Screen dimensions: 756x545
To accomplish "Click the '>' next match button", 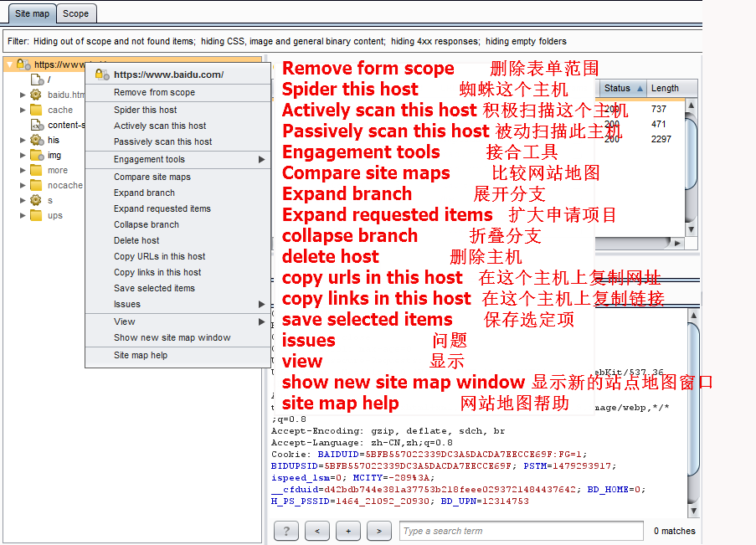I will tap(379, 531).
